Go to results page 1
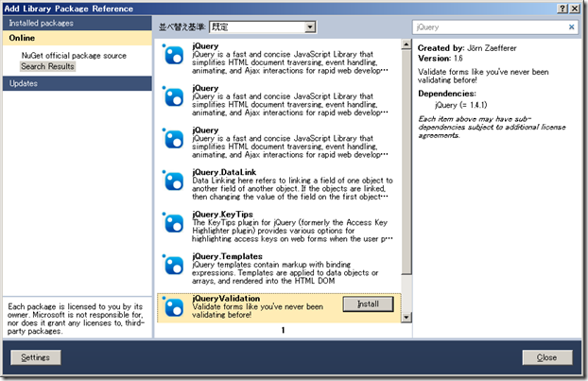588x381 pixels. coord(283,330)
